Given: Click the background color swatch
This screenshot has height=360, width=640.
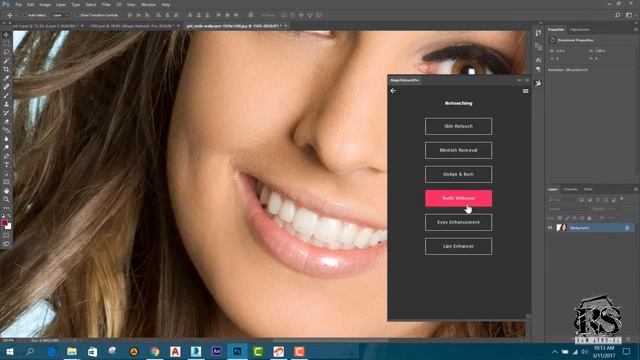Looking at the screenshot, I should (x=9, y=227).
